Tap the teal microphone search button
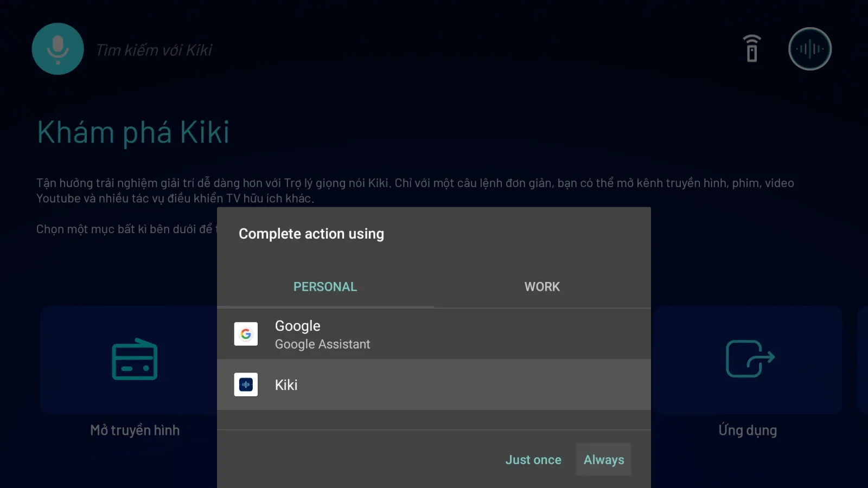This screenshot has width=868, height=488. (58, 49)
